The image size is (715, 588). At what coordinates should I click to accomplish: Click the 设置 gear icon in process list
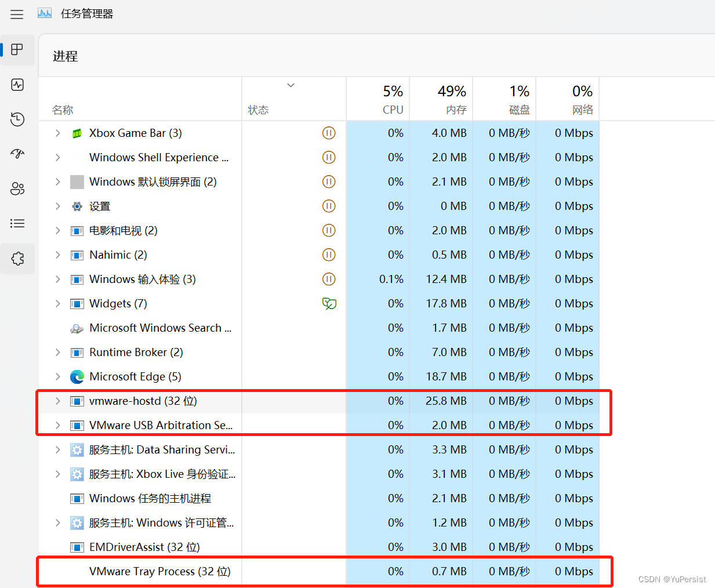pyautogui.click(x=77, y=206)
